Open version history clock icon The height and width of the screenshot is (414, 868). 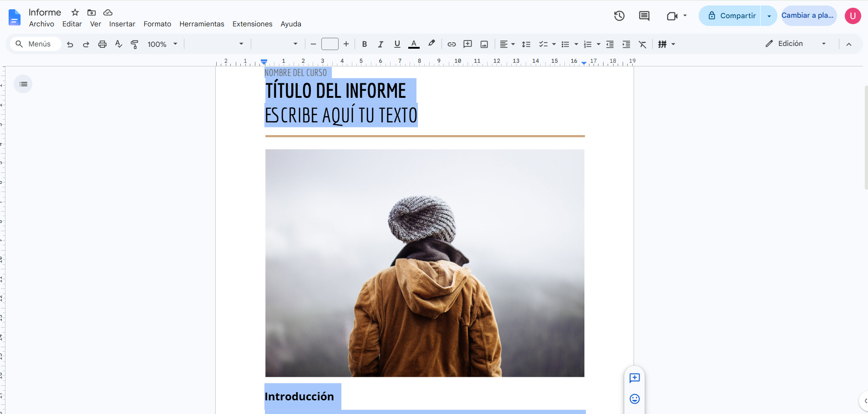point(619,16)
